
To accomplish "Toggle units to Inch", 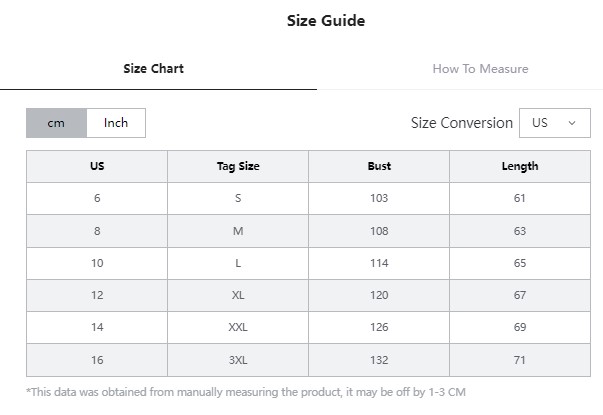I will [x=116, y=123].
